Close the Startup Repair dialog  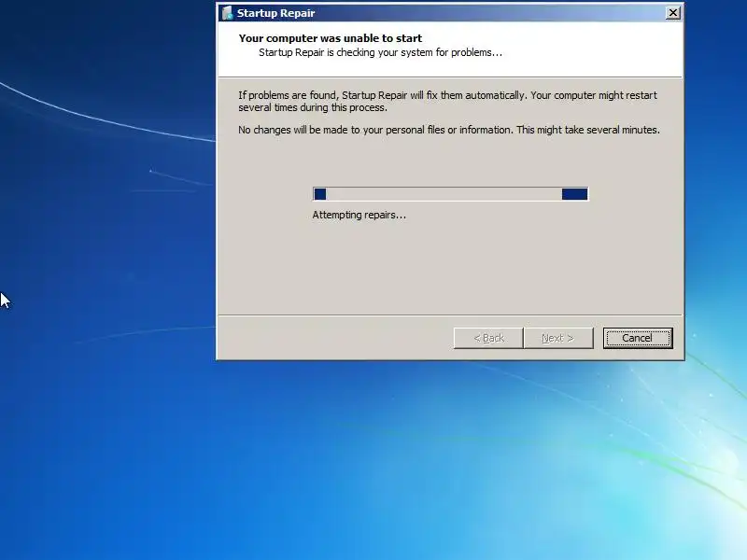coord(672,13)
